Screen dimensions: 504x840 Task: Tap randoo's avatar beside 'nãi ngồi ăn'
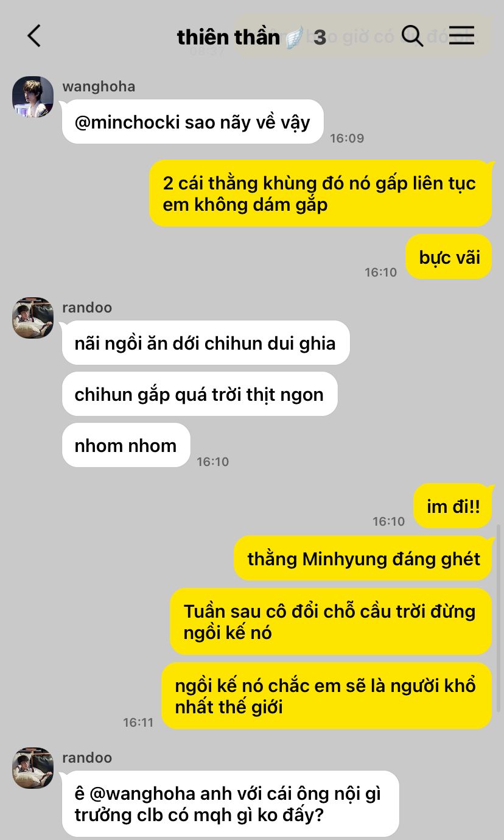[33, 318]
